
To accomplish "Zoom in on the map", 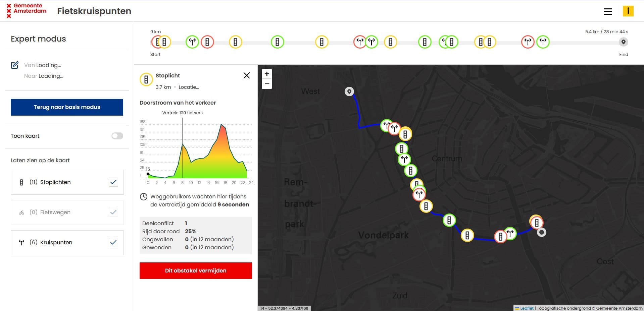I will pyautogui.click(x=267, y=74).
